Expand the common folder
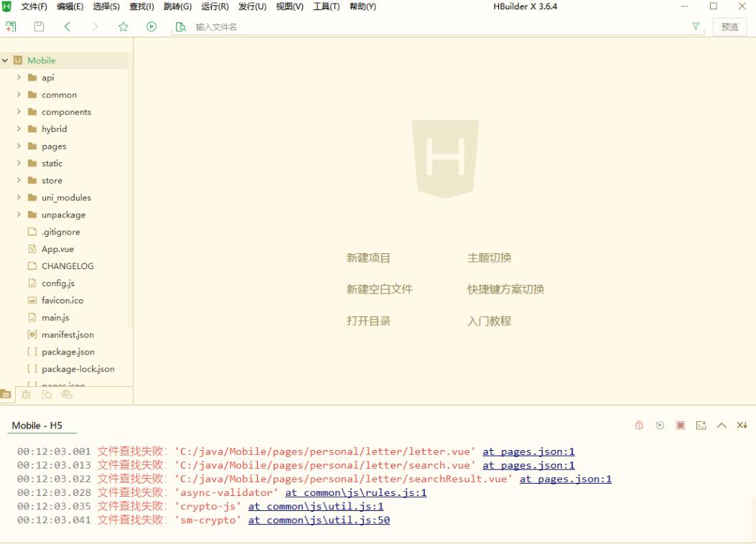The width and height of the screenshot is (756, 544). click(x=19, y=95)
